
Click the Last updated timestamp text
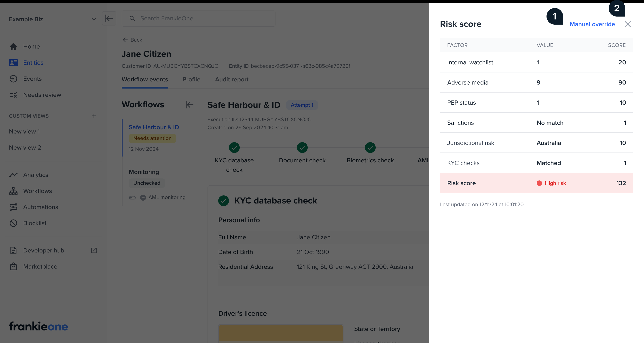coord(482,205)
